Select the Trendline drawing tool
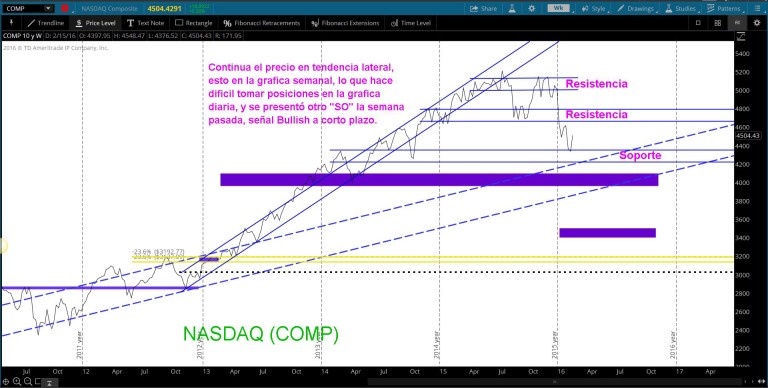 pos(46,23)
